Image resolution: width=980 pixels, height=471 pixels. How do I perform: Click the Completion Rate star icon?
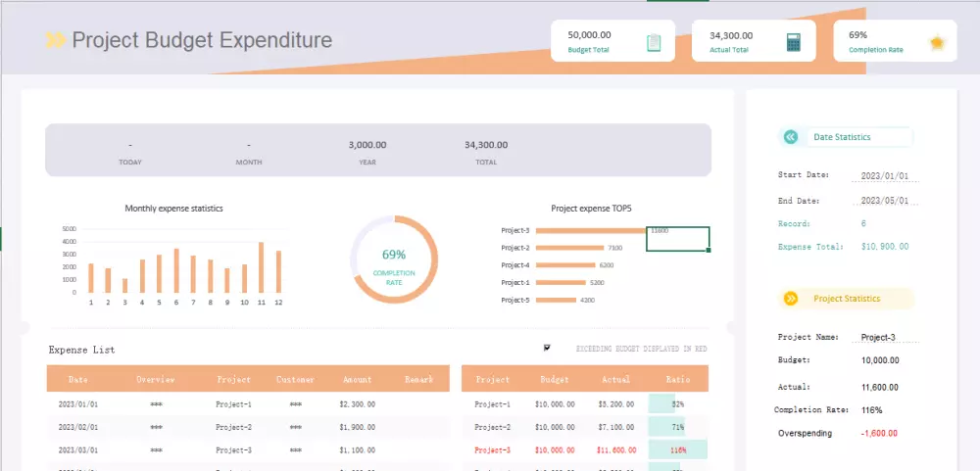pos(937,43)
